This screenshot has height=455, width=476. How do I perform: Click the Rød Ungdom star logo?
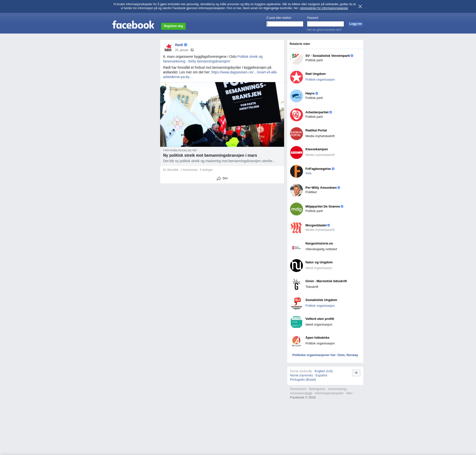coord(297,77)
